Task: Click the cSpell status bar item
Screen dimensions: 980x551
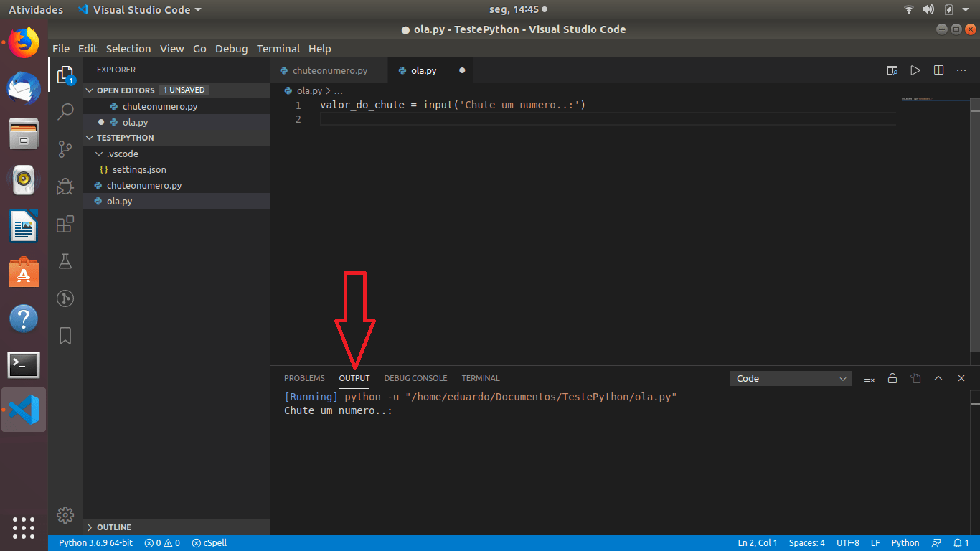Action: pos(209,543)
